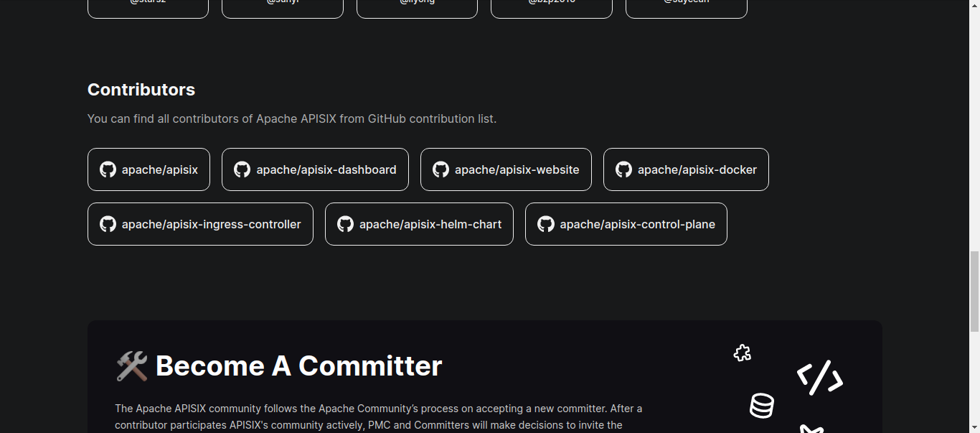Visit the apache/apisix-control-plane repository
The width and height of the screenshot is (980, 433).
[x=626, y=224]
